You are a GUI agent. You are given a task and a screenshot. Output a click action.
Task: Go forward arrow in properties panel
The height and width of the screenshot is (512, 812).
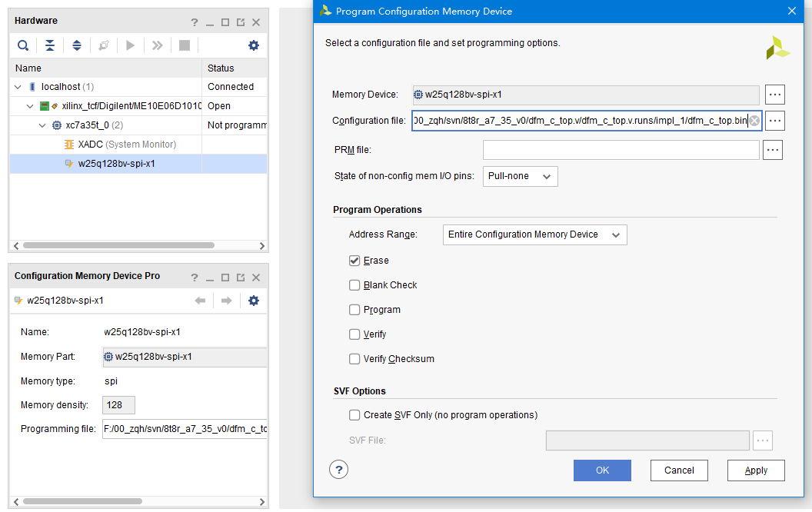pyautogui.click(x=226, y=301)
